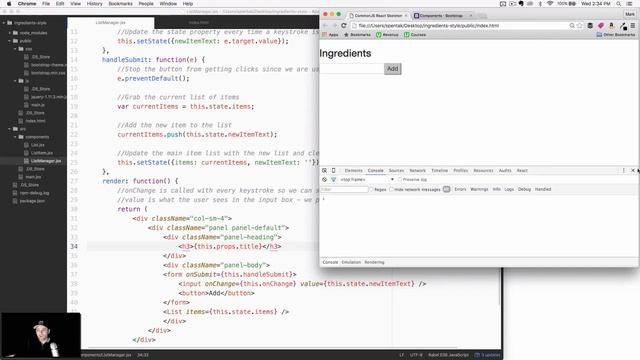Click the pink tag extension icon

(601, 25)
